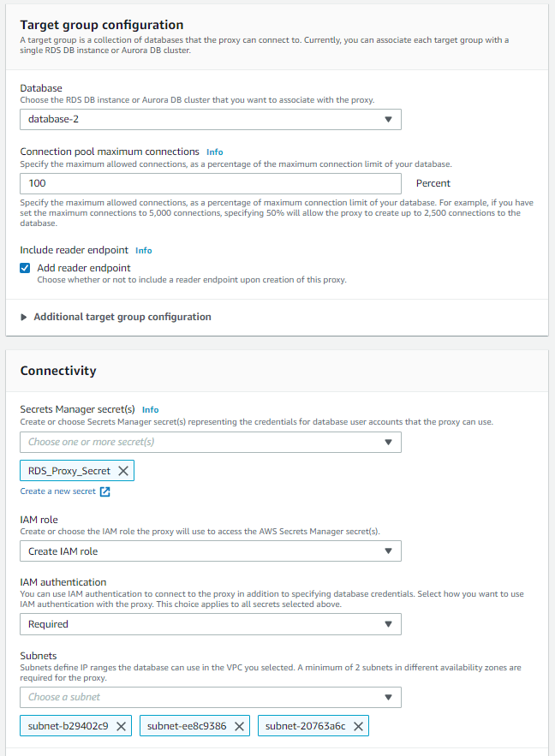Click the Add reader endpoint label text
The height and width of the screenshot is (756, 555).
[84, 268]
